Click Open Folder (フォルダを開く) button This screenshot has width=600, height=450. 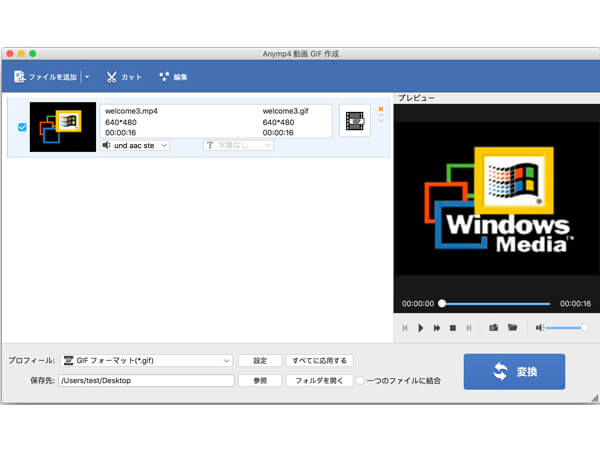pyautogui.click(x=320, y=380)
